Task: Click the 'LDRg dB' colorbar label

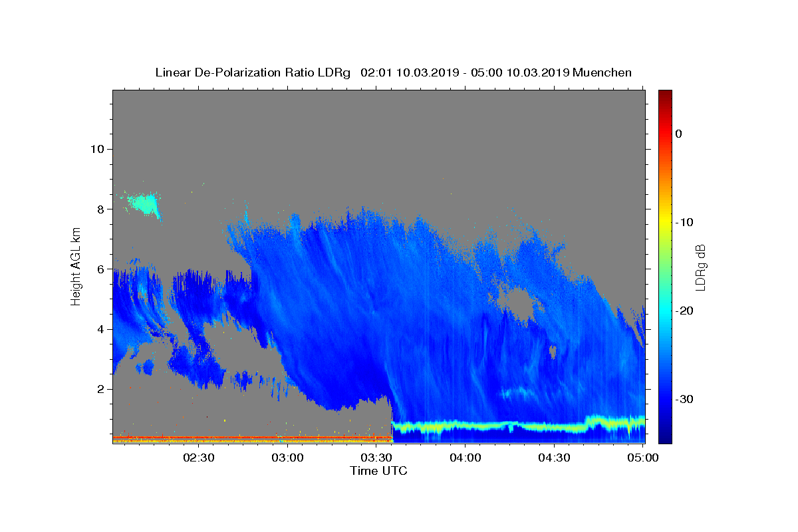Action: pos(700,267)
